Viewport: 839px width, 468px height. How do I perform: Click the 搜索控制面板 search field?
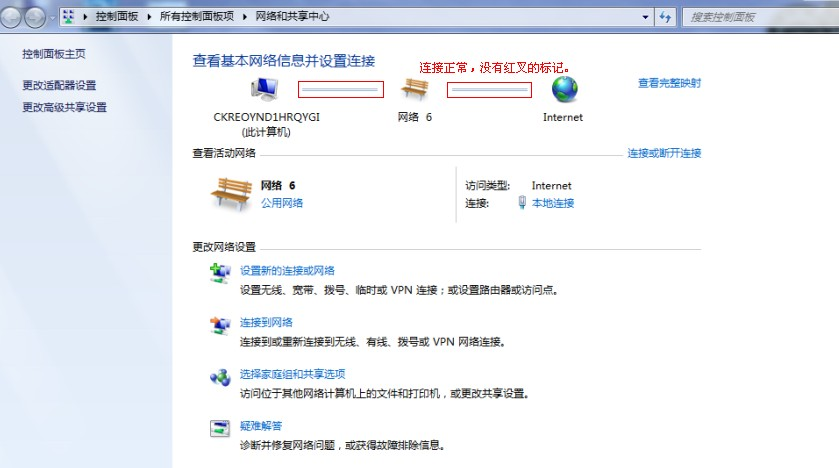point(760,17)
